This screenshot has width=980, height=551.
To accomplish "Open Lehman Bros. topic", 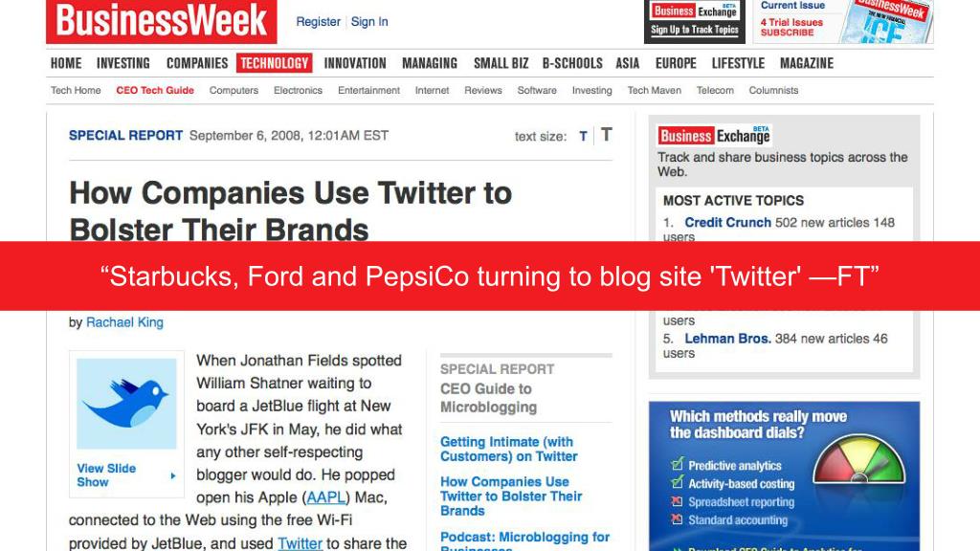I will pos(727,339).
